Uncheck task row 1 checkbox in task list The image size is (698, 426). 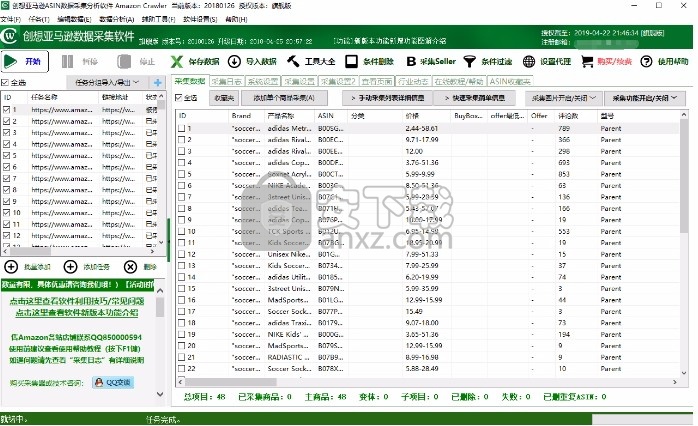tap(6, 110)
